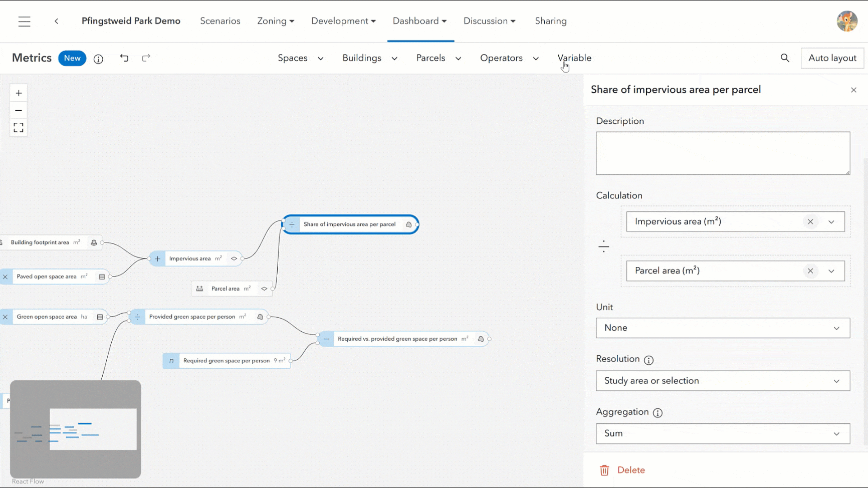The height and width of the screenshot is (488, 868).
Task: Expand the Unit dropdown
Action: click(723, 328)
